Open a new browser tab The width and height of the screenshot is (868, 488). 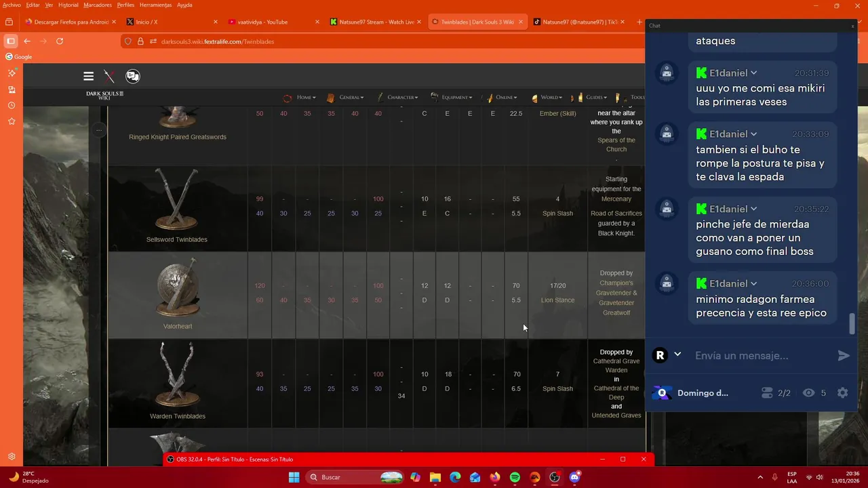click(x=639, y=22)
